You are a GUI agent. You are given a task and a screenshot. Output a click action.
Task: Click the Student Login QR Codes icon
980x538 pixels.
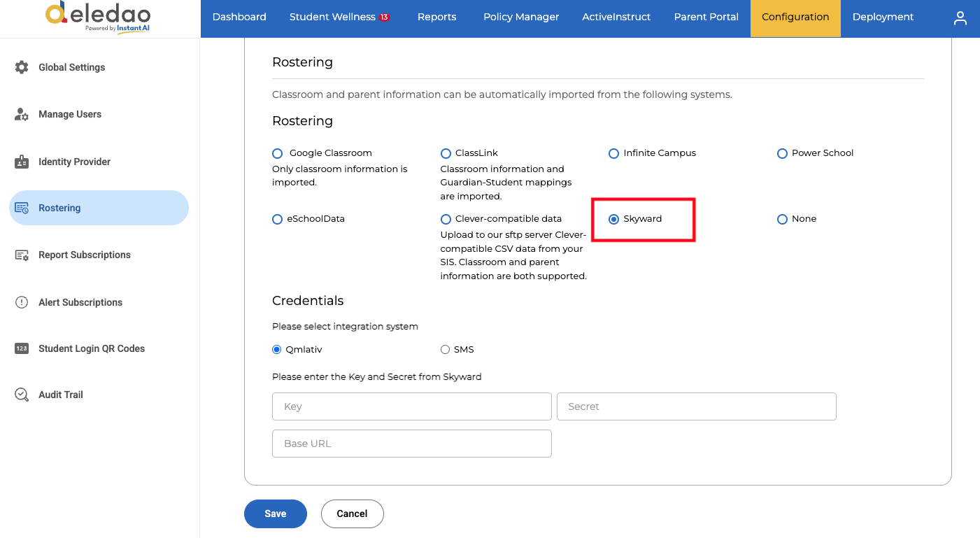(22, 348)
